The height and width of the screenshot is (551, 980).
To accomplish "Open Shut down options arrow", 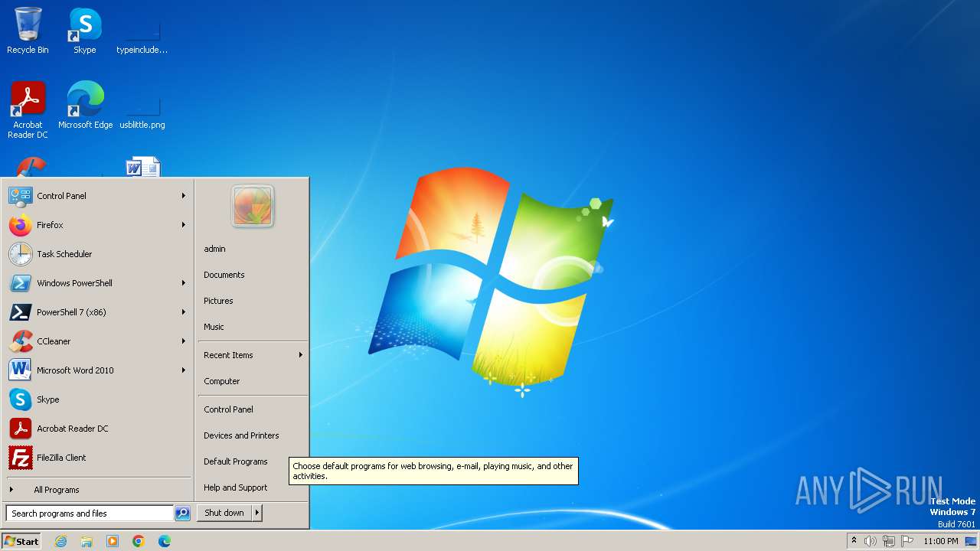I will click(x=257, y=514).
